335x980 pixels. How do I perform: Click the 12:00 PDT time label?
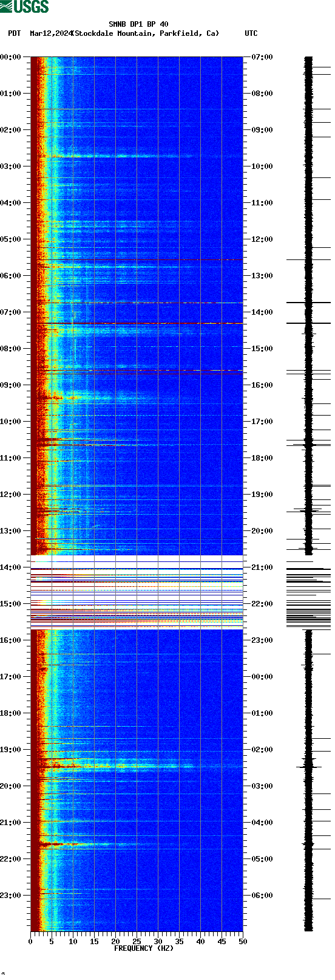point(10,495)
